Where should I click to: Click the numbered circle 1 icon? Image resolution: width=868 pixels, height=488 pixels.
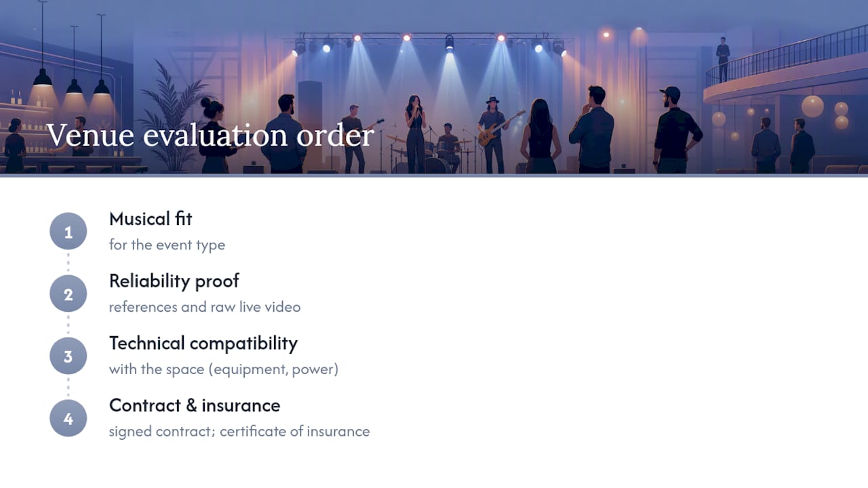coord(68,232)
